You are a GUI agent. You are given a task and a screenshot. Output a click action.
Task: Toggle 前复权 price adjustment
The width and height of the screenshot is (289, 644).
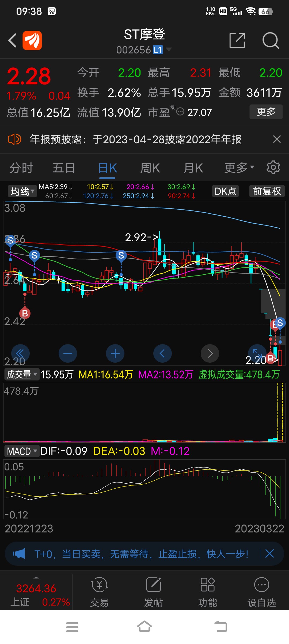[x=267, y=191]
